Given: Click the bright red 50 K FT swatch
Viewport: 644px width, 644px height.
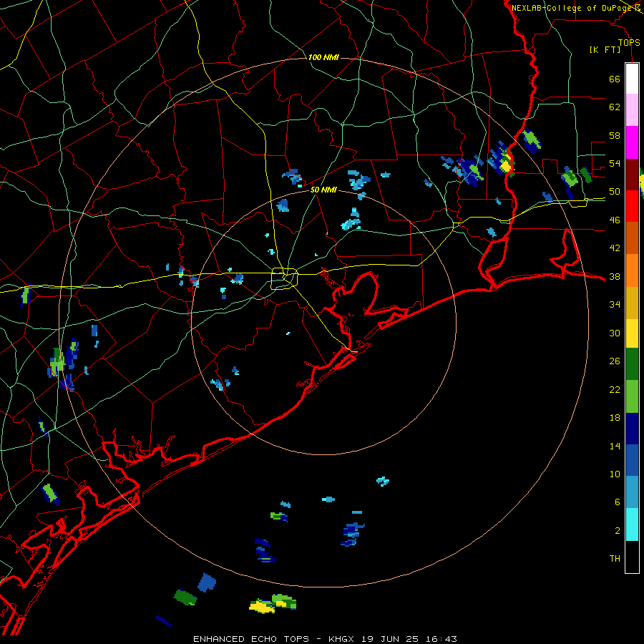Looking at the screenshot, I should pos(632,206).
